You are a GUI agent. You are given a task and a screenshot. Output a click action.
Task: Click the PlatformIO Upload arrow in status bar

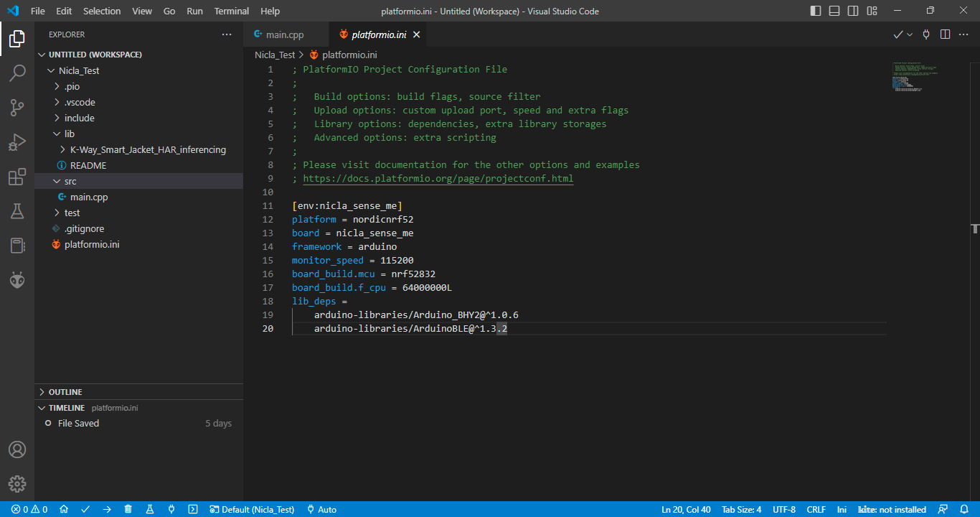tap(107, 509)
